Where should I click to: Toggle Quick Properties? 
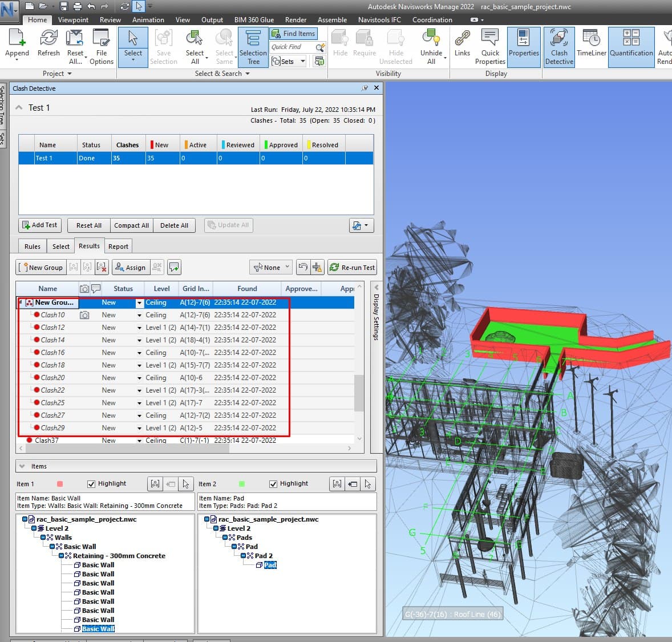point(490,46)
